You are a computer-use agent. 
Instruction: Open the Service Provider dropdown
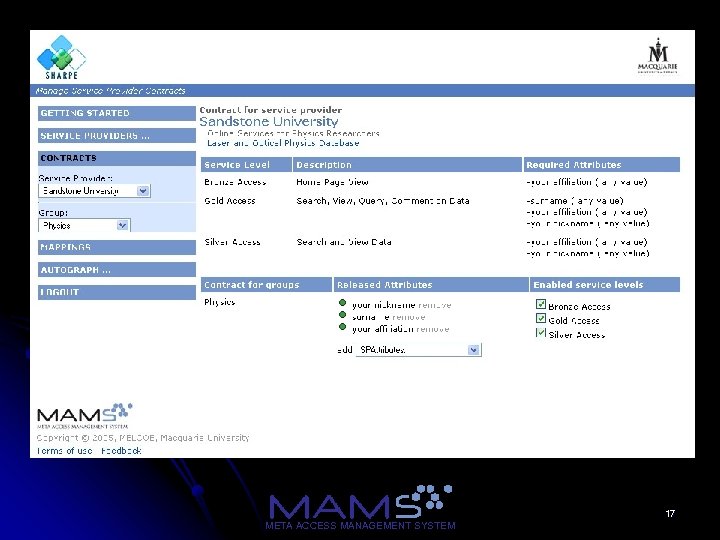[x=94, y=191]
